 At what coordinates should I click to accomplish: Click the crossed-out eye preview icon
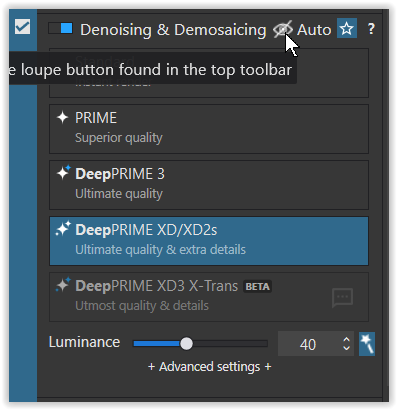click(x=282, y=29)
